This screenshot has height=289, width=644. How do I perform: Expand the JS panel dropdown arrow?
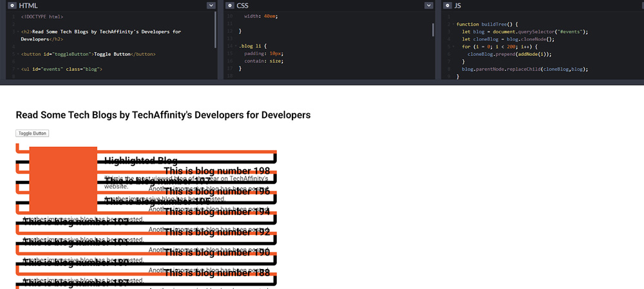638,5
